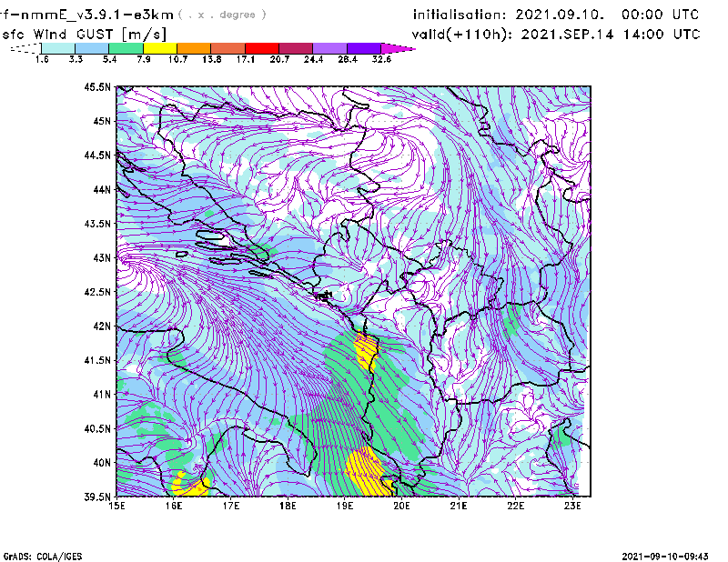Click the timestamp 2021-09-10-09:43
This screenshot has height=562, width=728.
click(665, 556)
